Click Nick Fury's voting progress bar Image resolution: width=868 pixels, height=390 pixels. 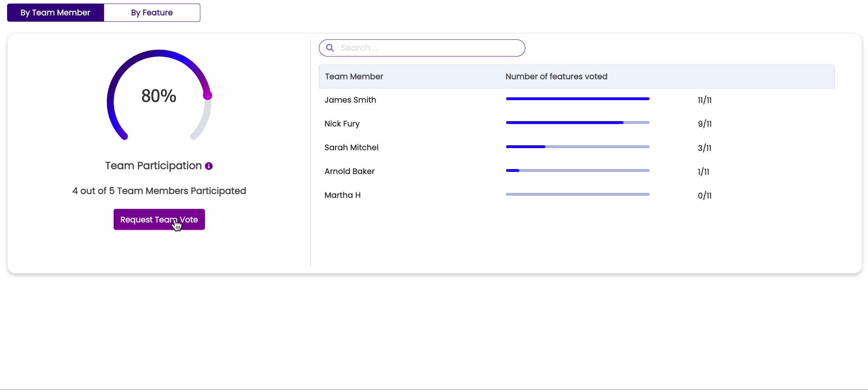577,123
